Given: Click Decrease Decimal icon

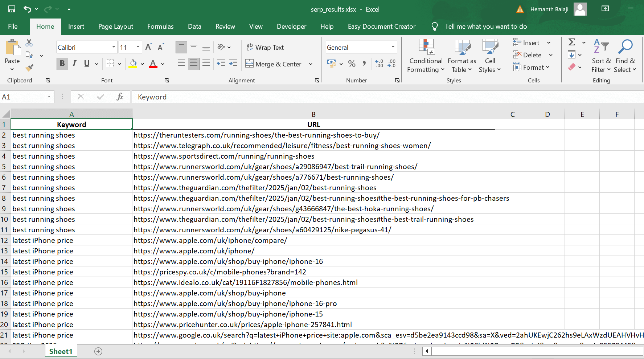Looking at the screenshot, I should pyautogui.click(x=391, y=64).
